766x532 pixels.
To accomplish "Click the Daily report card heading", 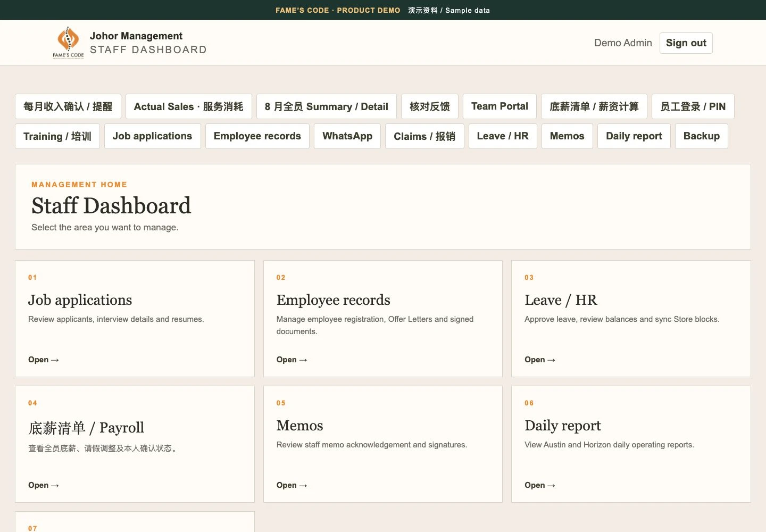I will pos(563,426).
